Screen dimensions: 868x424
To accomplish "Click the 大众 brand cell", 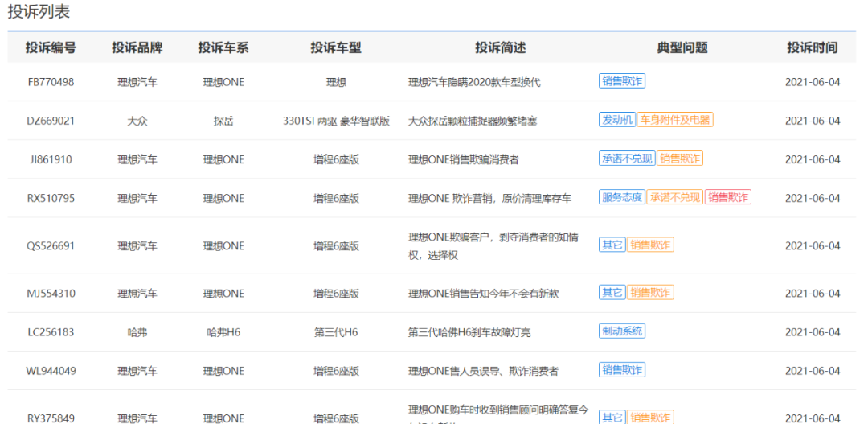I will point(137,121).
